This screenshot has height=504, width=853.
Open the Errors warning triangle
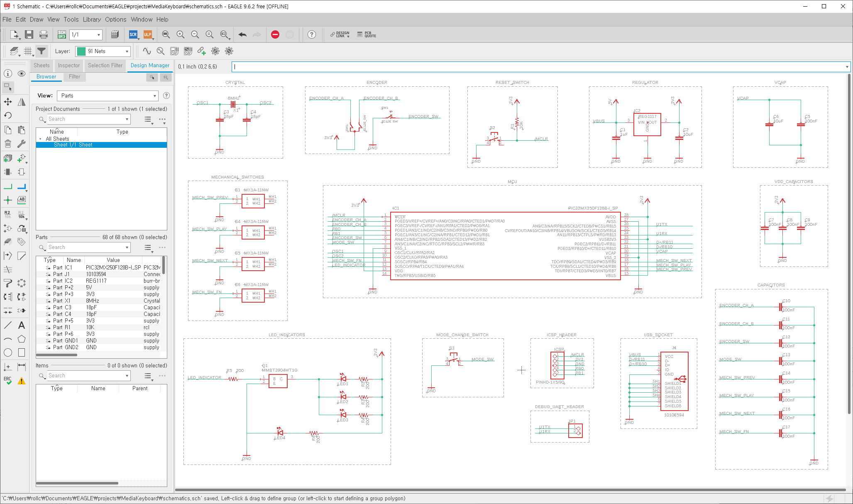pos(22,380)
